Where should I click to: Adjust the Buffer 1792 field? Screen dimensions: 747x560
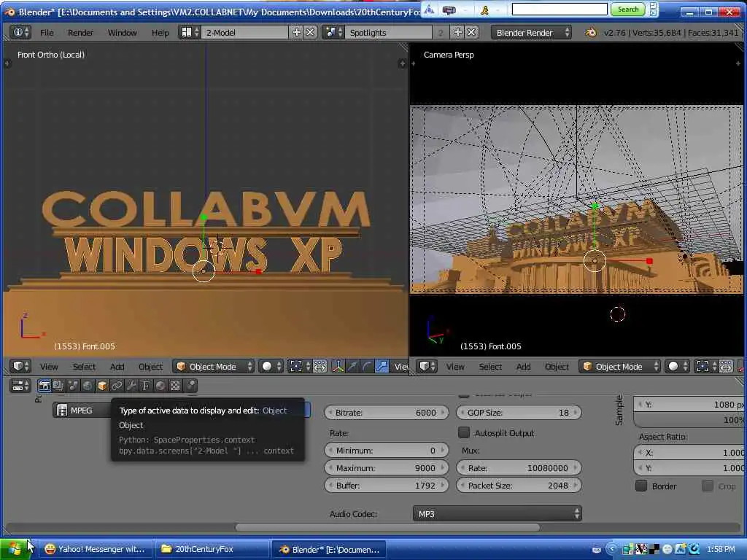(x=387, y=485)
